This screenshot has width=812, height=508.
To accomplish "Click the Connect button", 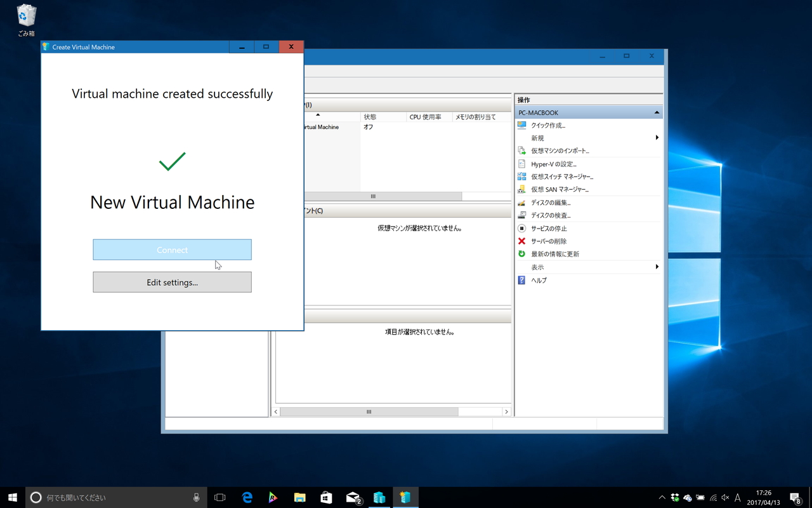I will [x=172, y=250].
